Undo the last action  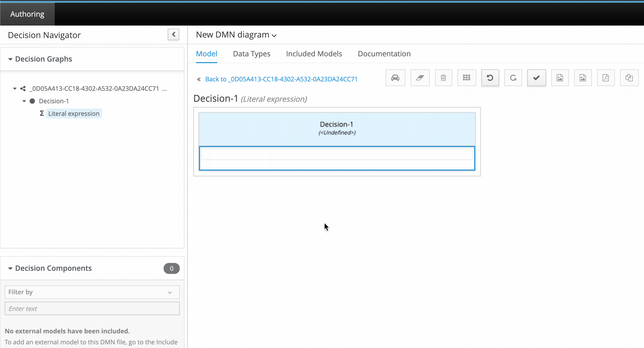click(x=490, y=78)
